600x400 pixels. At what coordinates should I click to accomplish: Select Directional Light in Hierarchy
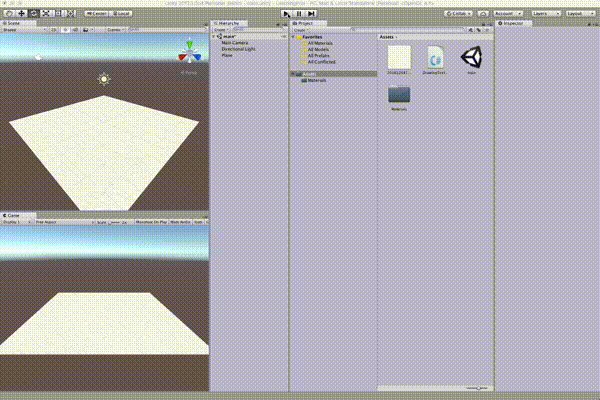(x=238, y=49)
